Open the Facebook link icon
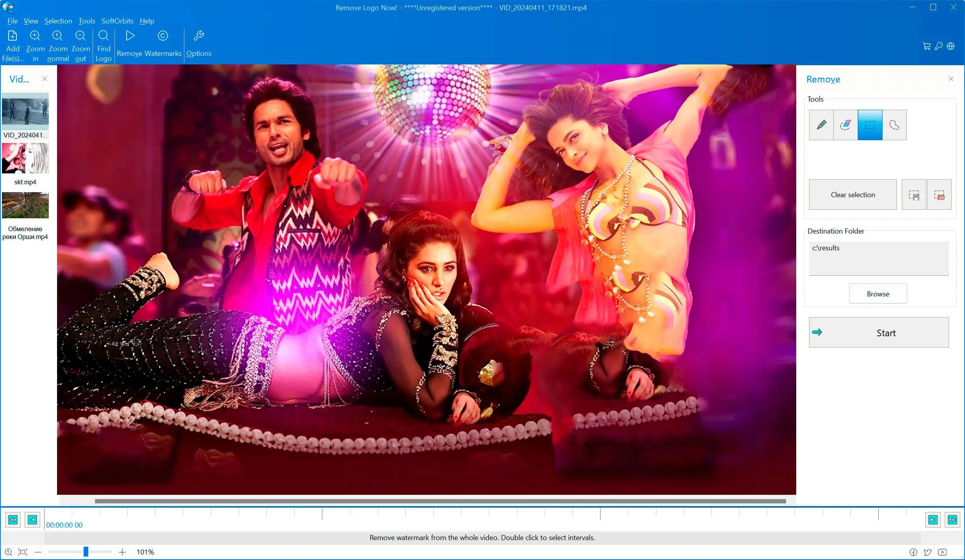 pos(913,552)
